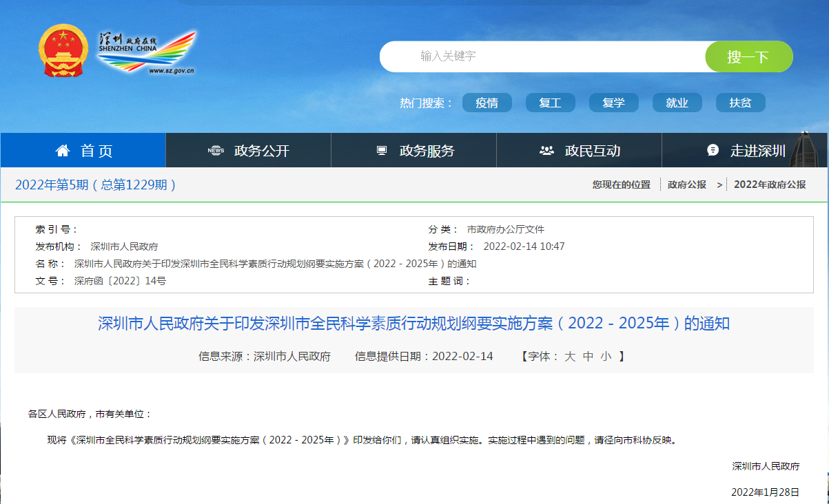Screen dimensions: 829x504
Task: Open the 2022年政府公报 breadcrumb link
Action: click(x=769, y=185)
